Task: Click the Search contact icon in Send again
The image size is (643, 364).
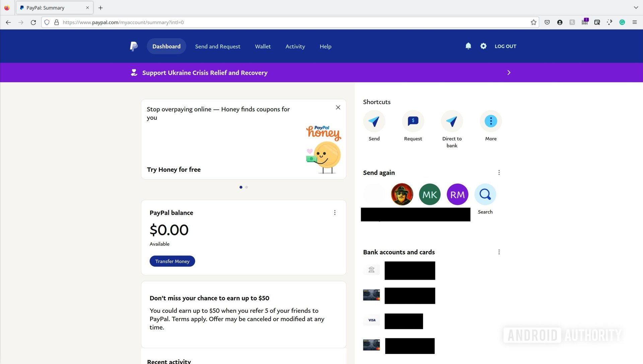Action: click(x=485, y=194)
